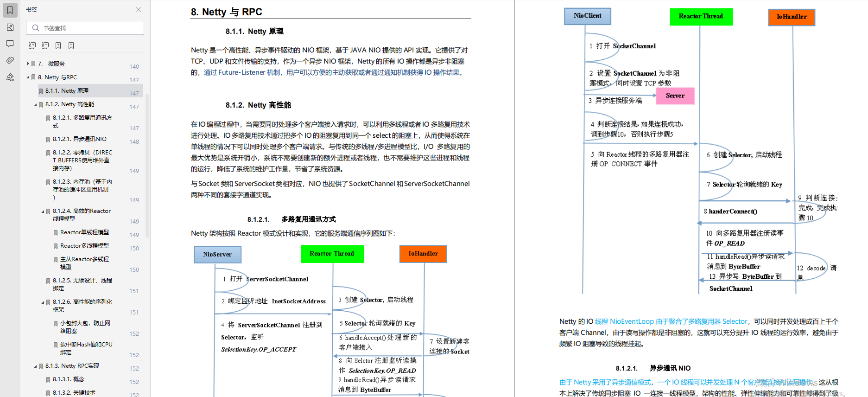Go to bookmark 8.1.2. Netty 高性能
The image size is (868, 397).
pos(70,104)
